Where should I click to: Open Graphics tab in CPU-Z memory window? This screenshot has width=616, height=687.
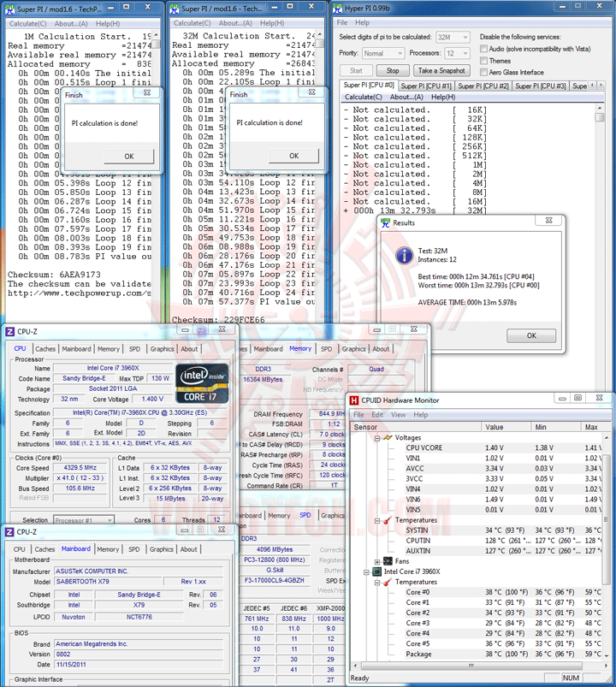353,349
